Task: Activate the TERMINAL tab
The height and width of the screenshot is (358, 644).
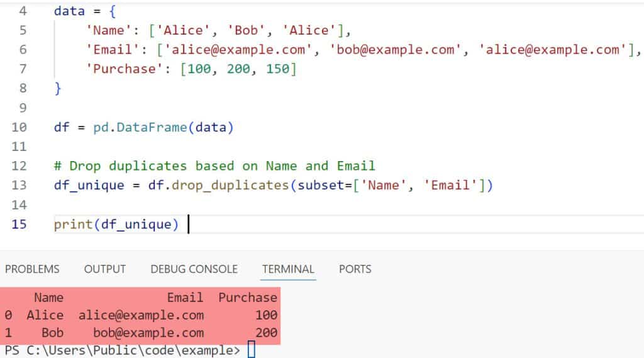Action: (x=287, y=269)
